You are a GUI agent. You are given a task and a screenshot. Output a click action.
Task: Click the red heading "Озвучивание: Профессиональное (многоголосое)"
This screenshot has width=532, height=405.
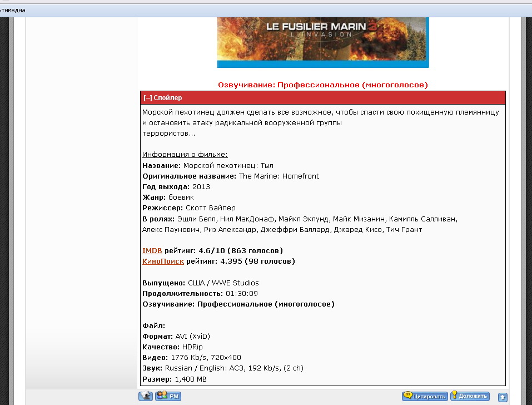322,85
